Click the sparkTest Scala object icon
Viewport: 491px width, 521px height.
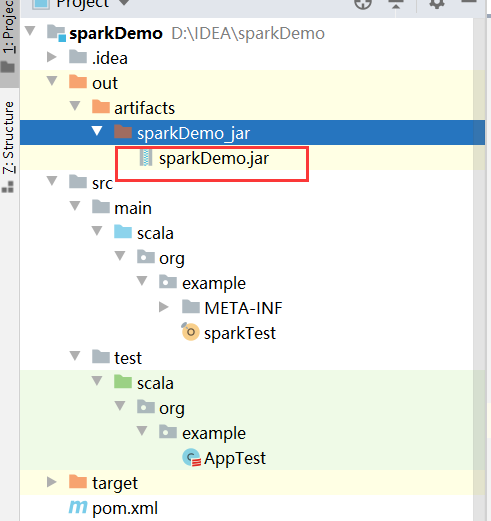tap(190, 332)
